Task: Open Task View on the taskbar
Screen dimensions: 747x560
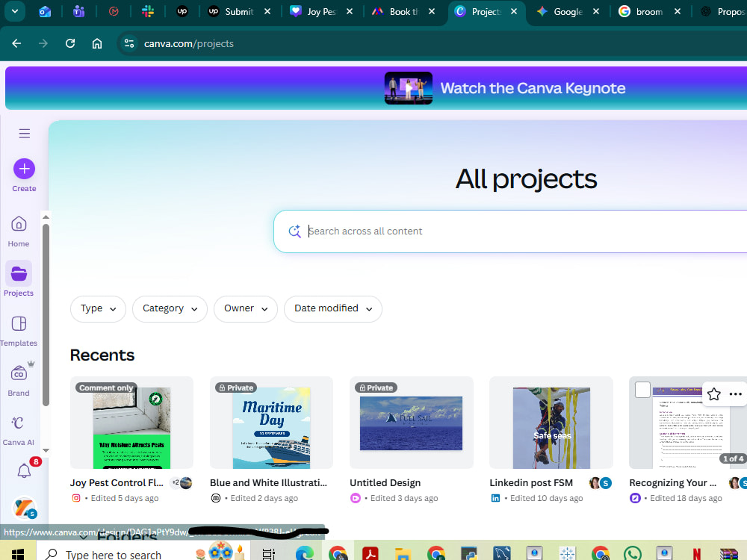Action: (x=268, y=554)
